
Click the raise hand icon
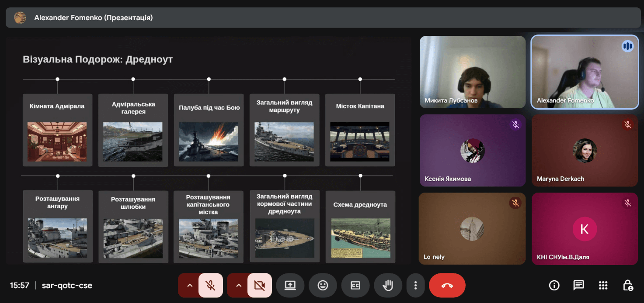click(388, 286)
